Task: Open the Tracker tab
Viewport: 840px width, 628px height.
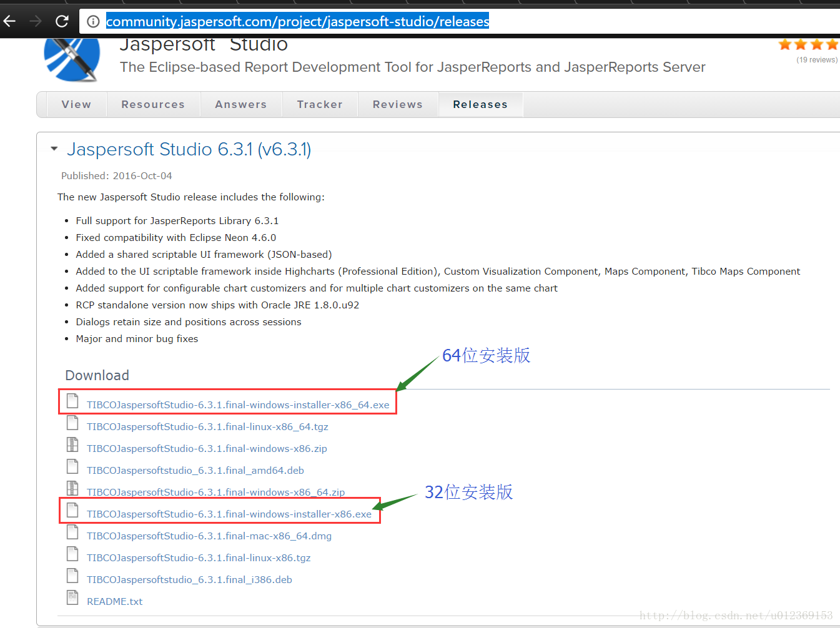Action: point(320,104)
